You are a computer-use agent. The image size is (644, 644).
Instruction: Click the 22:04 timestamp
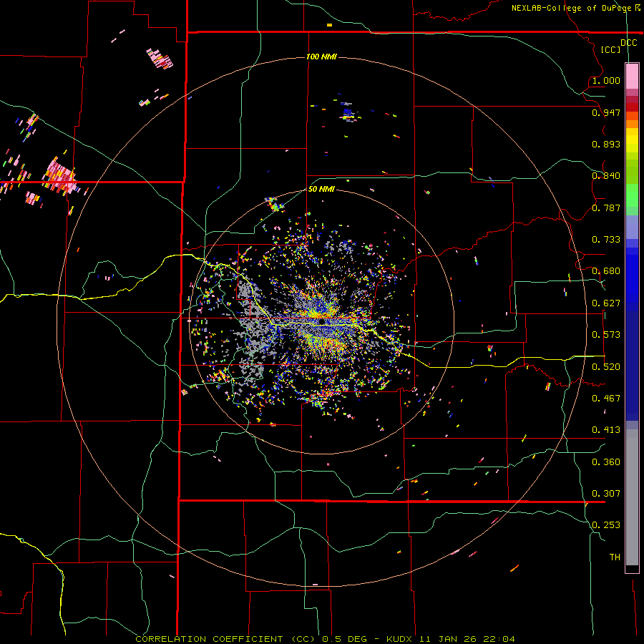[498, 639]
